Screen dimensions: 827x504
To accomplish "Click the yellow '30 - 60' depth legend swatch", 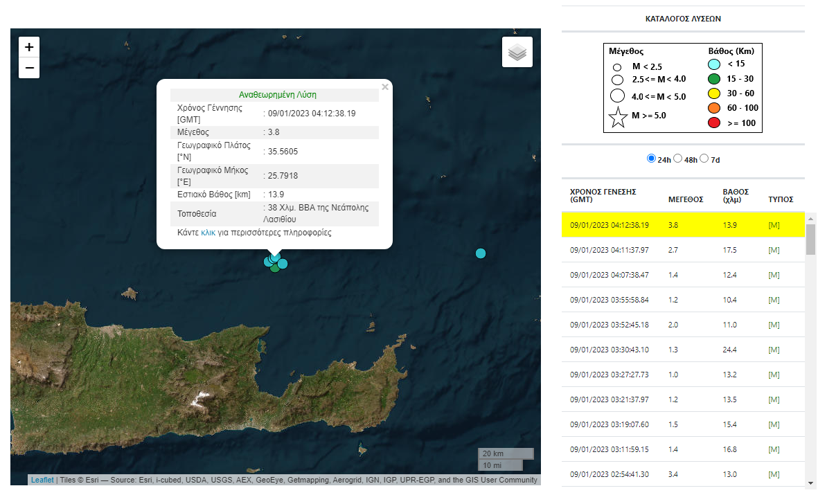I will (714, 93).
